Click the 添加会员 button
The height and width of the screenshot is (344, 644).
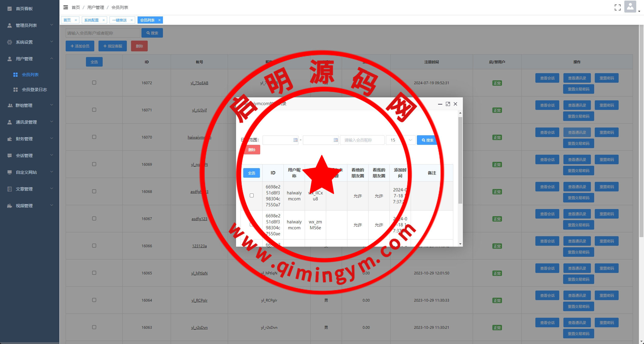pyautogui.click(x=80, y=46)
